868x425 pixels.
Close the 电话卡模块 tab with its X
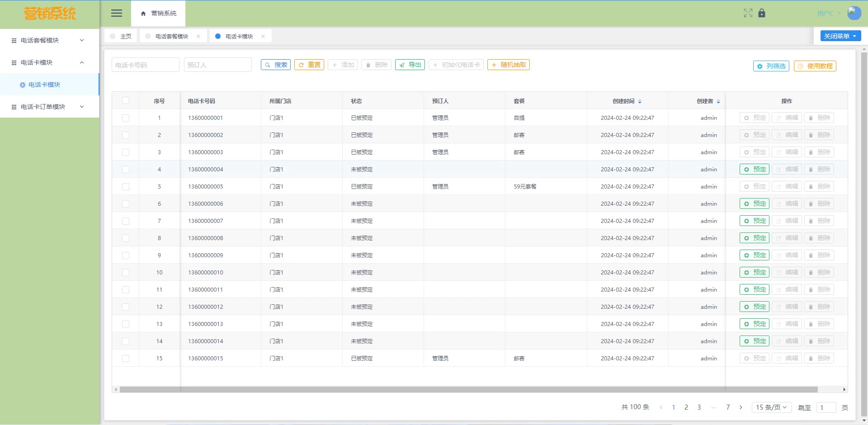(x=263, y=36)
